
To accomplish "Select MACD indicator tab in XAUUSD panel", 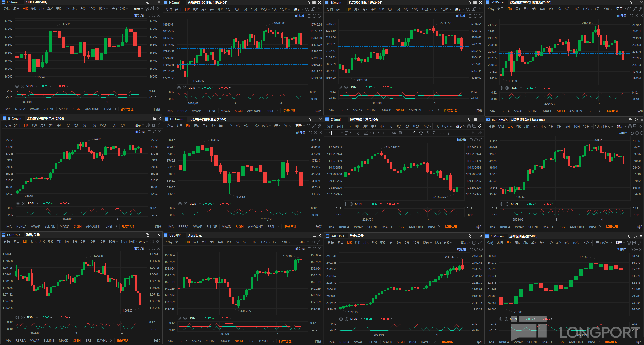I will point(387,342).
